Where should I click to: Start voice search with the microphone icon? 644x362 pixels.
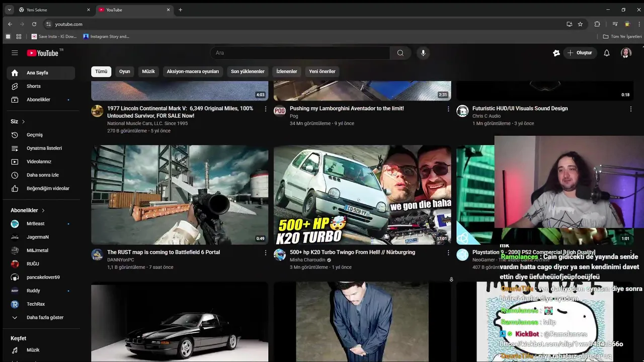pyautogui.click(x=423, y=53)
